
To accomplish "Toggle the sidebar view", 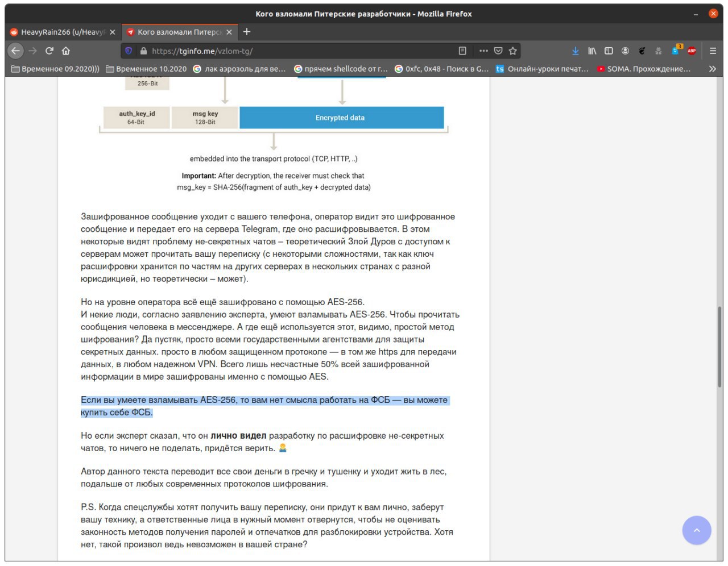I will pyautogui.click(x=609, y=51).
